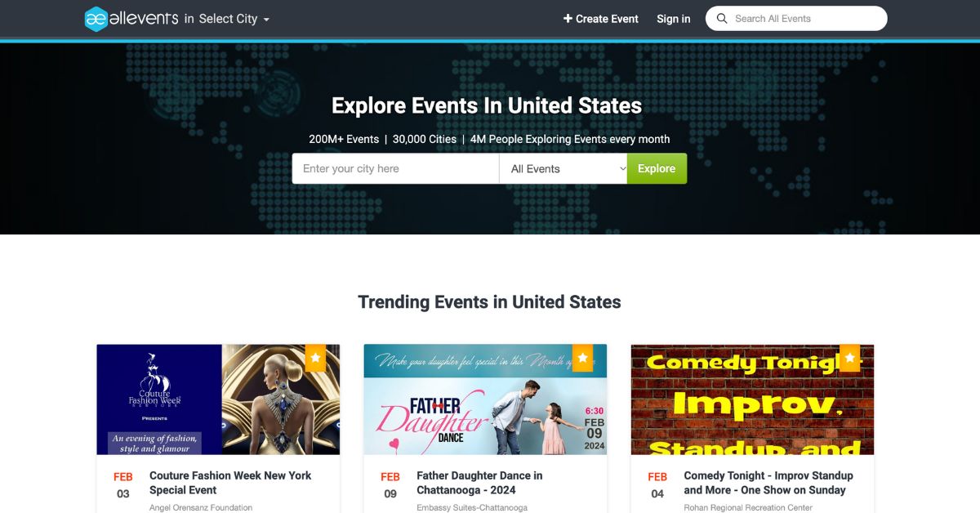Click the plus icon beside Create Event
The height and width of the screenshot is (513, 980).
coord(568,19)
